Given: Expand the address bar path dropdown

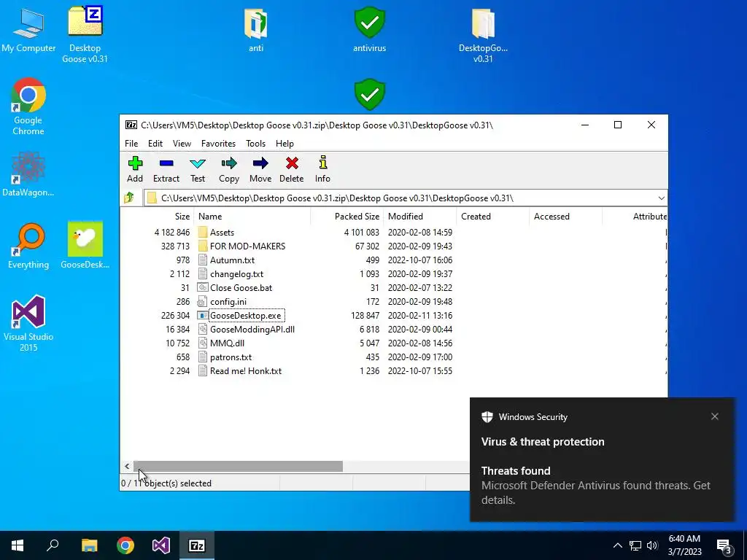Looking at the screenshot, I should pos(661,198).
